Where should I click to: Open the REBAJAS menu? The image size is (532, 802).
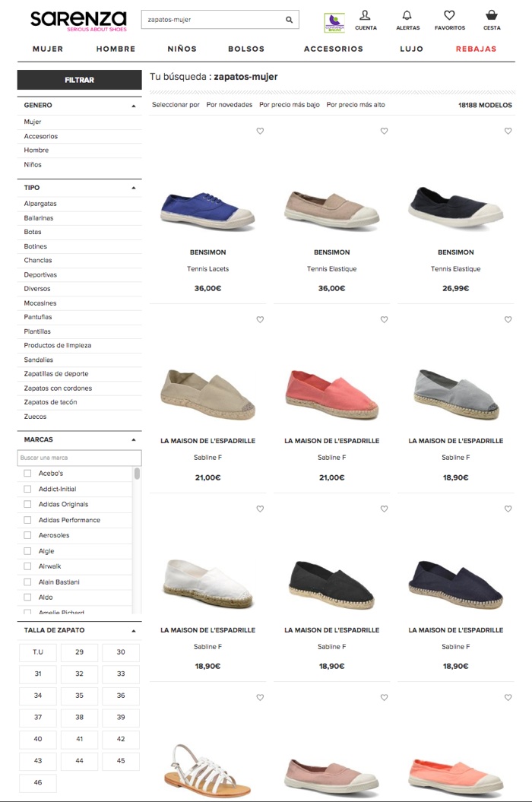476,49
